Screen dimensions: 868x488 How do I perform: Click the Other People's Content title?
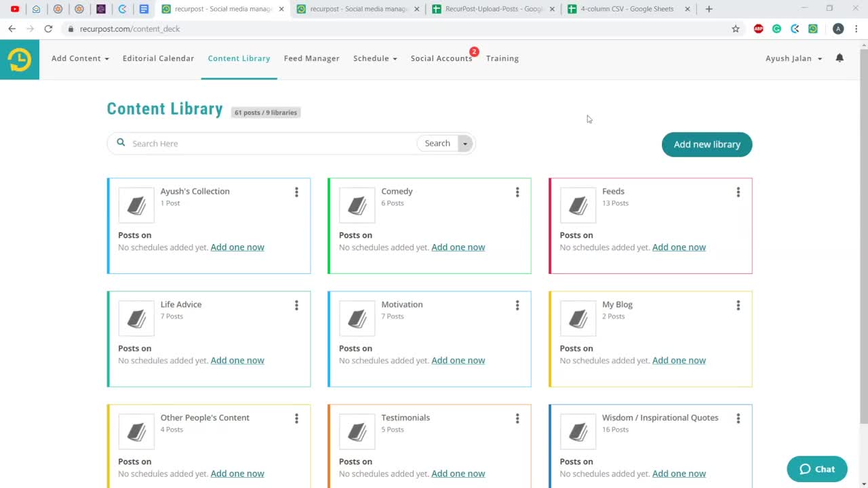click(x=205, y=418)
